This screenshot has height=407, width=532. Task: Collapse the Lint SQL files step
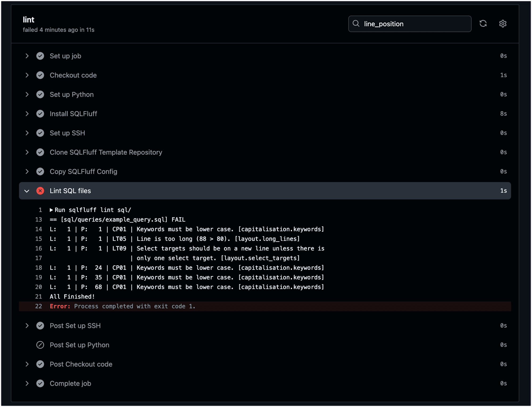pos(27,191)
